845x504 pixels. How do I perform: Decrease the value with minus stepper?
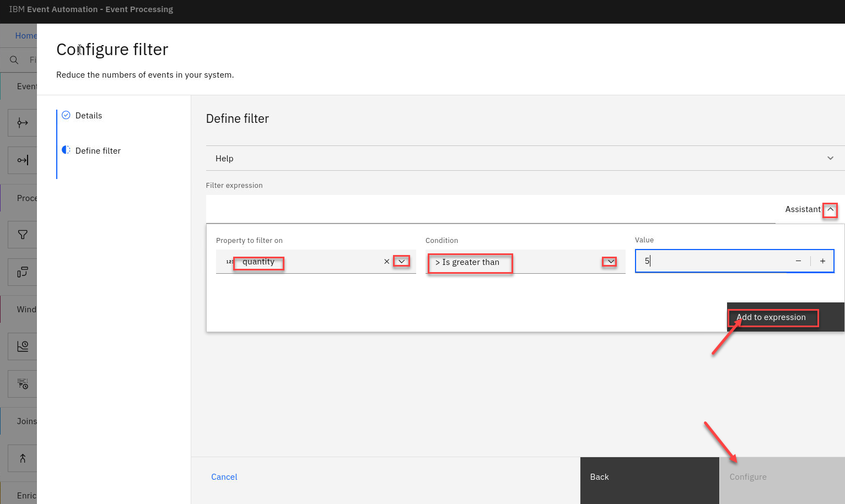click(798, 261)
